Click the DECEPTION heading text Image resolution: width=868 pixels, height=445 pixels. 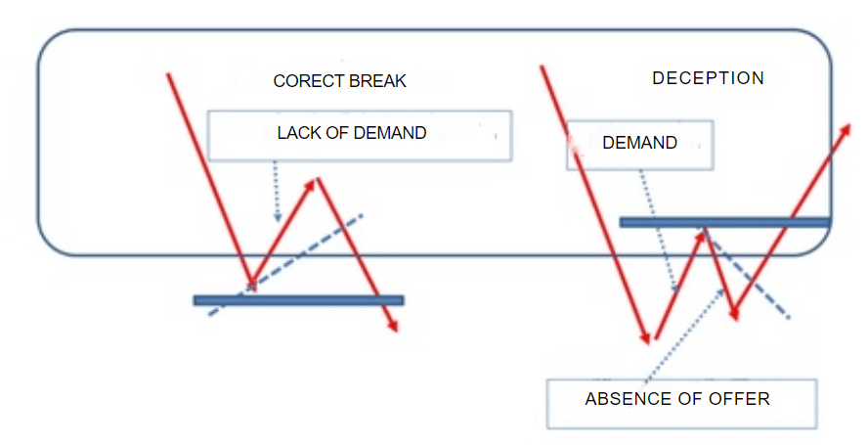708,78
